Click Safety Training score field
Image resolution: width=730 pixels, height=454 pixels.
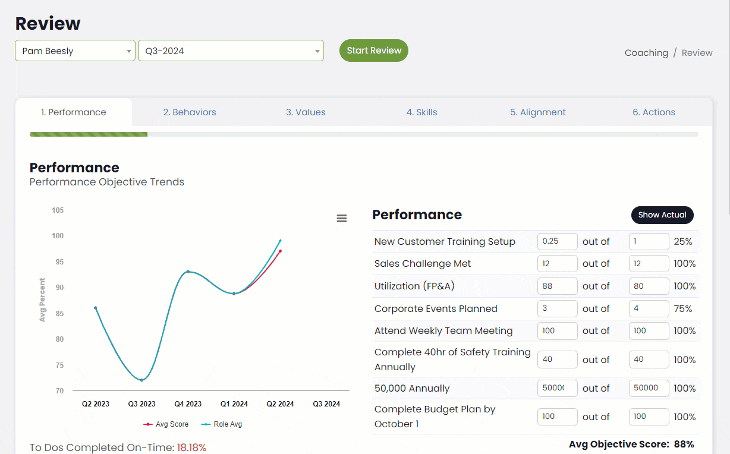(x=557, y=359)
